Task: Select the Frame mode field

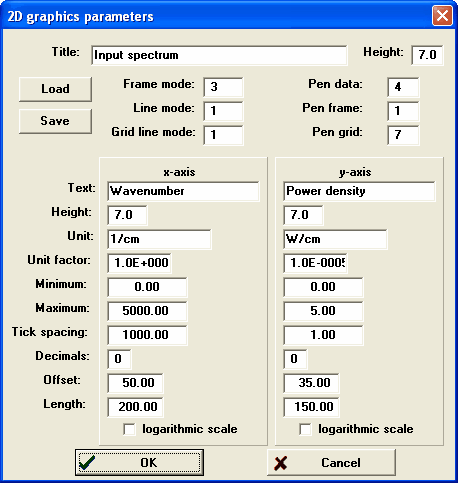Action: 223,87
